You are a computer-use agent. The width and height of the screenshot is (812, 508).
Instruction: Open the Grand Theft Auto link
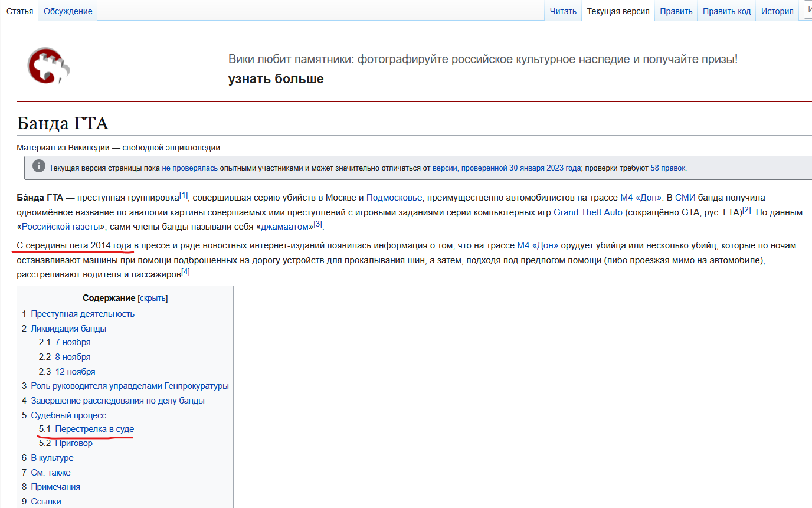pos(588,212)
